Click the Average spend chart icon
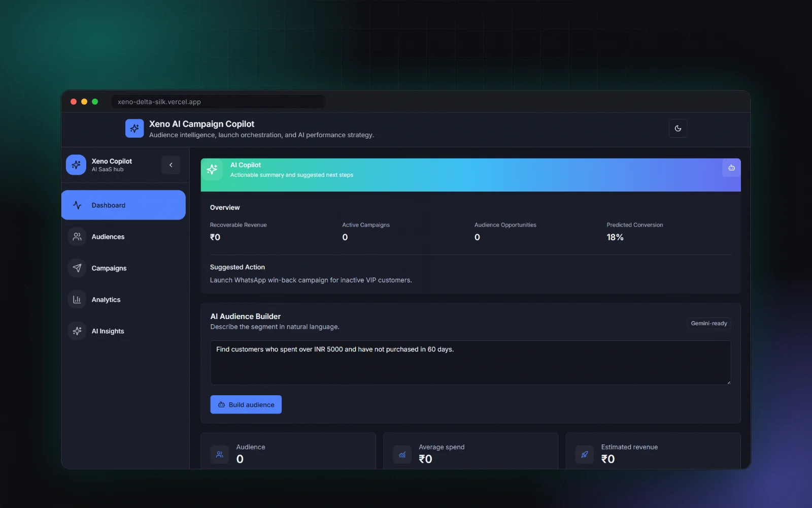This screenshot has height=508, width=812. coord(402,455)
